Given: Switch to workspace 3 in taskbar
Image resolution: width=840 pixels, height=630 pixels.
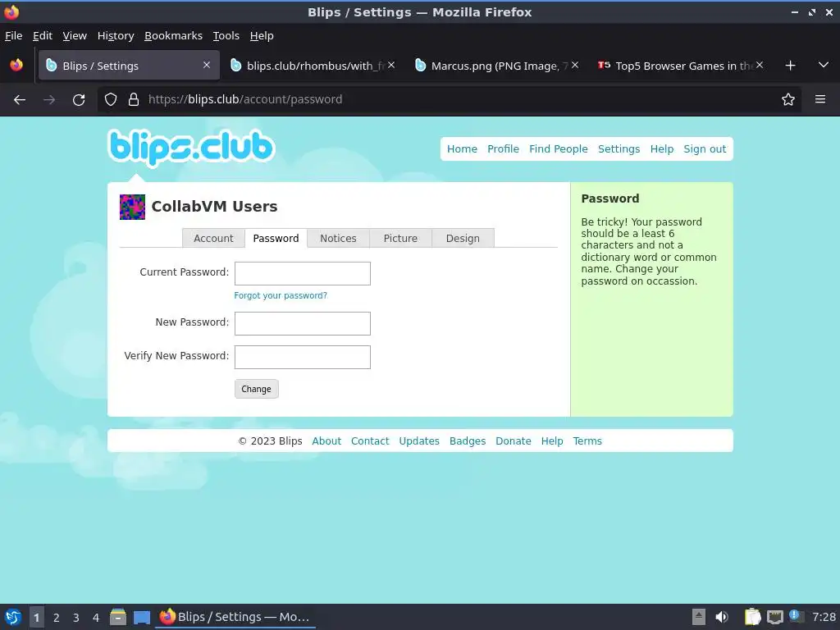Looking at the screenshot, I should (x=76, y=617).
